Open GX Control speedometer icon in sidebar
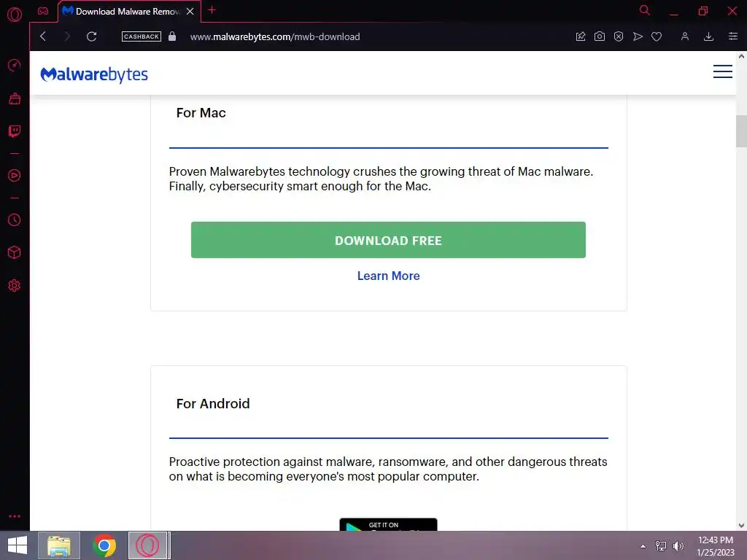This screenshot has width=747, height=560. click(x=15, y=65)
